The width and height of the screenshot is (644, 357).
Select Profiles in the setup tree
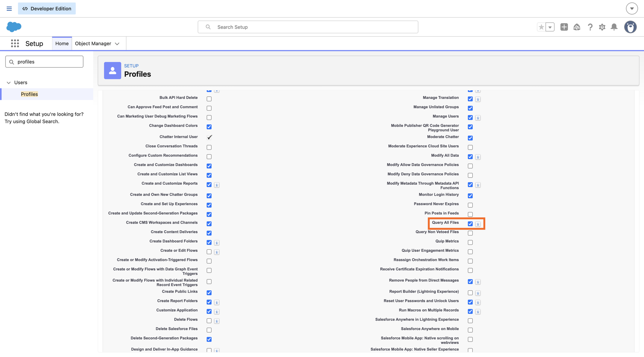point(29,94)
